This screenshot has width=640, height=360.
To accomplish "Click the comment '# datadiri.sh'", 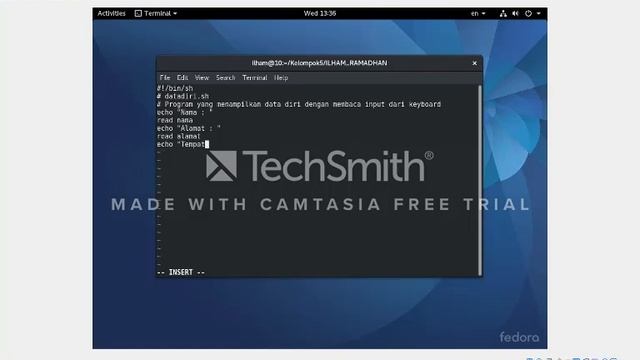I will point(183,96).
